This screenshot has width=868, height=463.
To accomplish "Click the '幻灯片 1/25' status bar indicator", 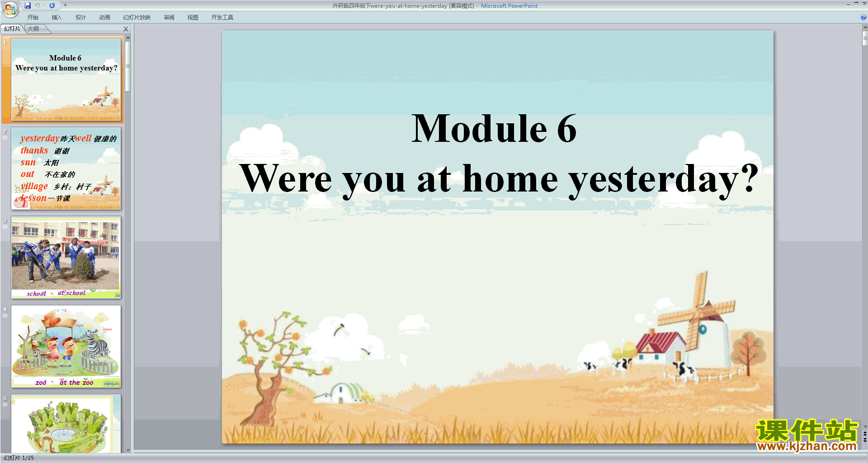I will (x=19, y=458).
